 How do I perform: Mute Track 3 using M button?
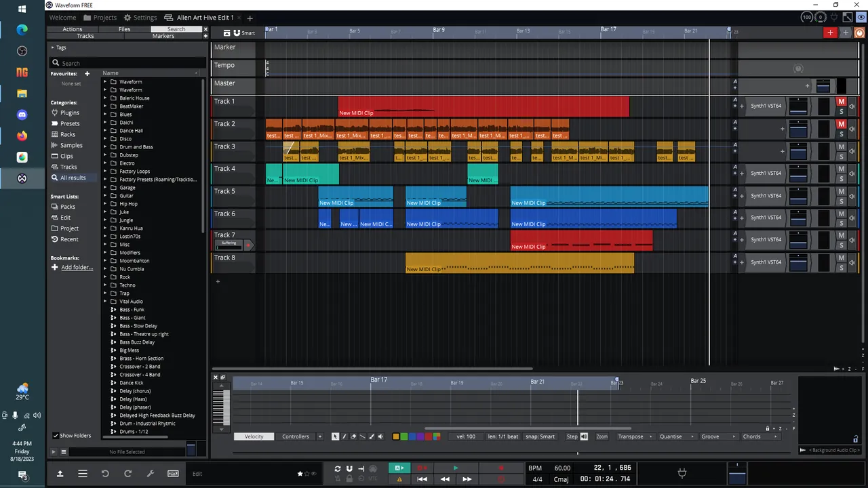[841, 147]
